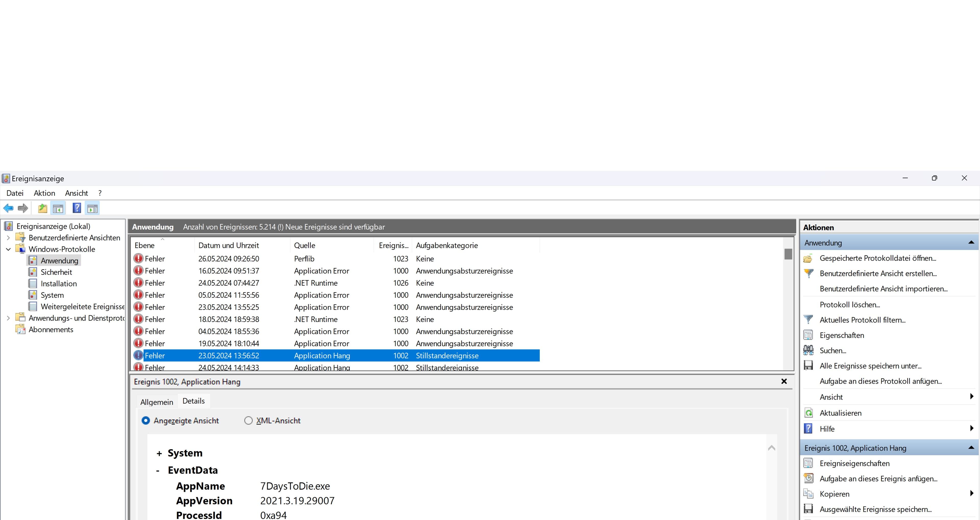This screenshot has height=520, width=980.
Task: Click the event list vertical scrollbar thumb
Action: (788, 254)
